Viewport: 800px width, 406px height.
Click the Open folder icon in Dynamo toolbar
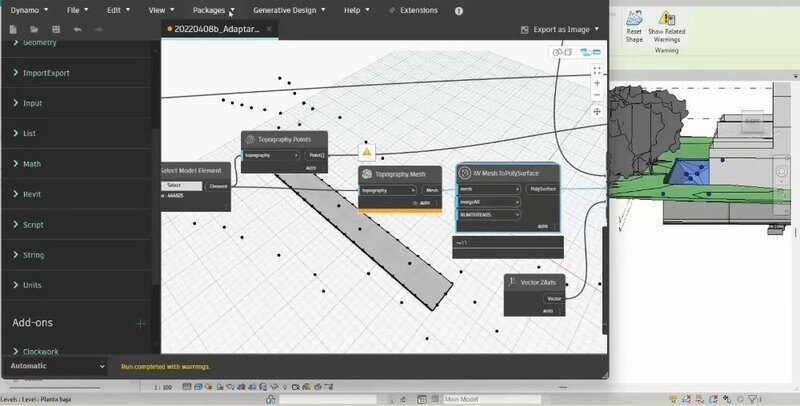click(34, 30)
